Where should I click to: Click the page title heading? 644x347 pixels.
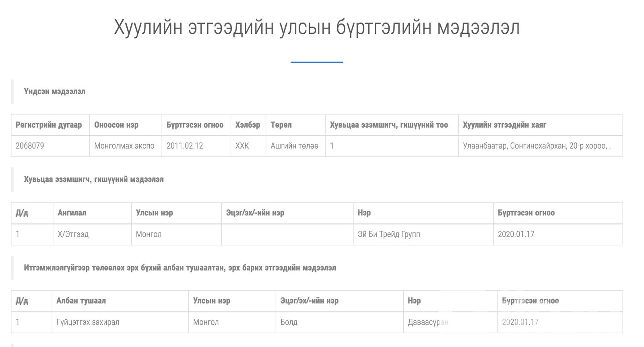[x=317, y=27]
